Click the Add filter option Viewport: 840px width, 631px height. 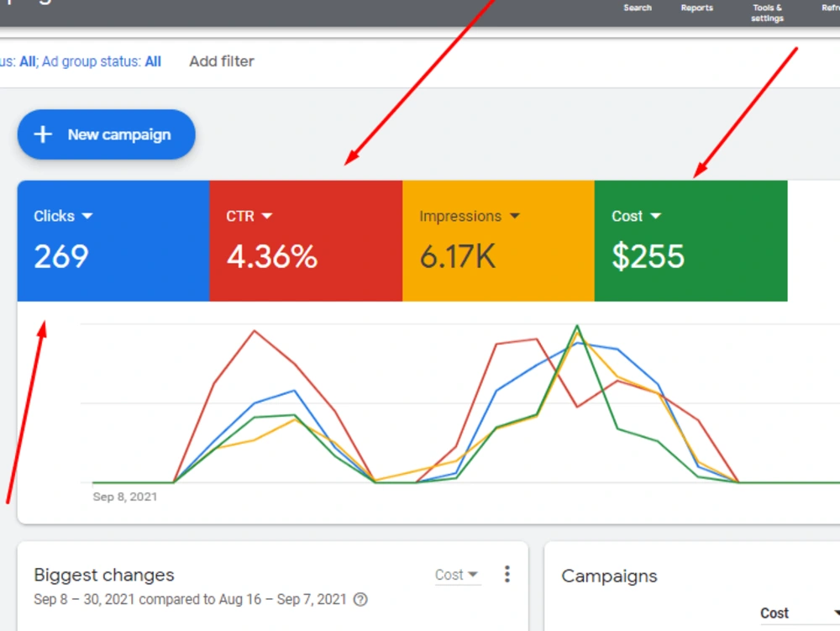(x=222, y=61)
